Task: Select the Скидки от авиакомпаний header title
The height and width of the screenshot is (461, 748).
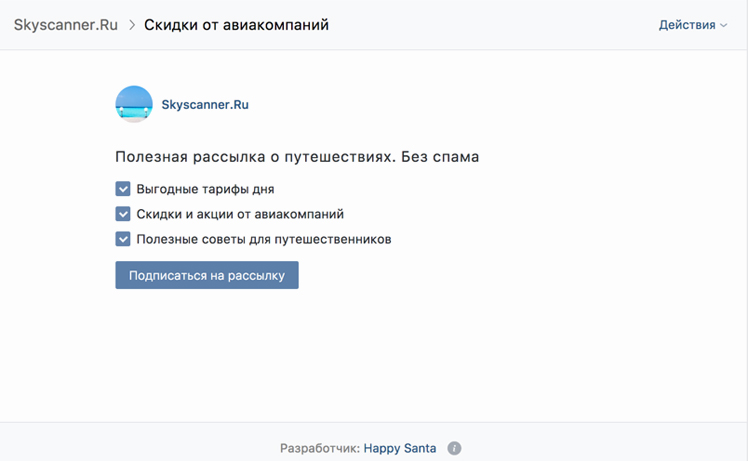Action: coord(237,25)
